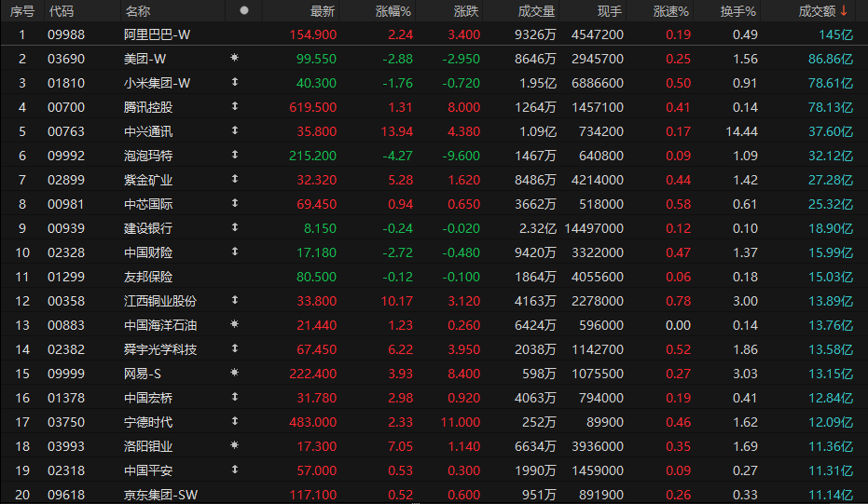Sort by the 涨速% column header
868x504 pixels.
pos(671,11)
